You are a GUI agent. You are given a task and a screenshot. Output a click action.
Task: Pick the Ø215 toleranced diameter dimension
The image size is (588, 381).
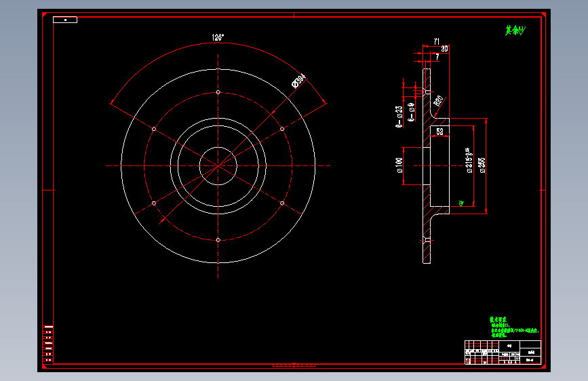(469, 161)
